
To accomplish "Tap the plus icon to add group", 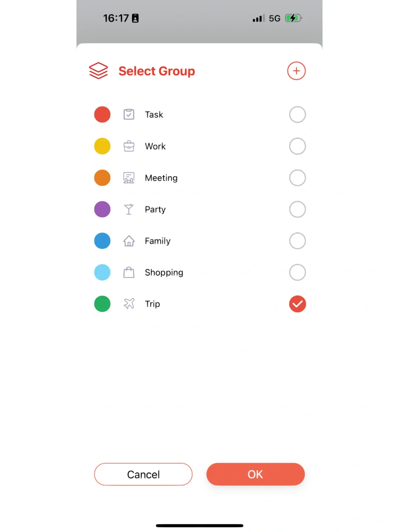I will [x=296, y=71].
